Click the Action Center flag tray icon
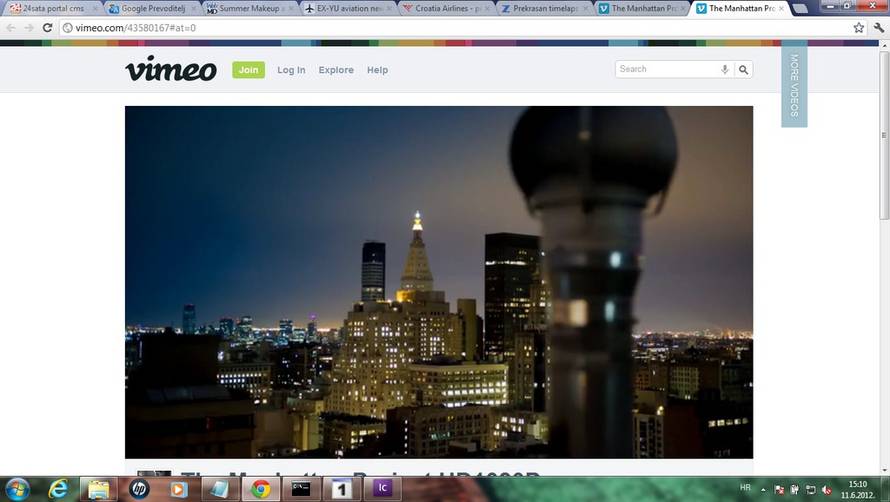 coord(779,490)
